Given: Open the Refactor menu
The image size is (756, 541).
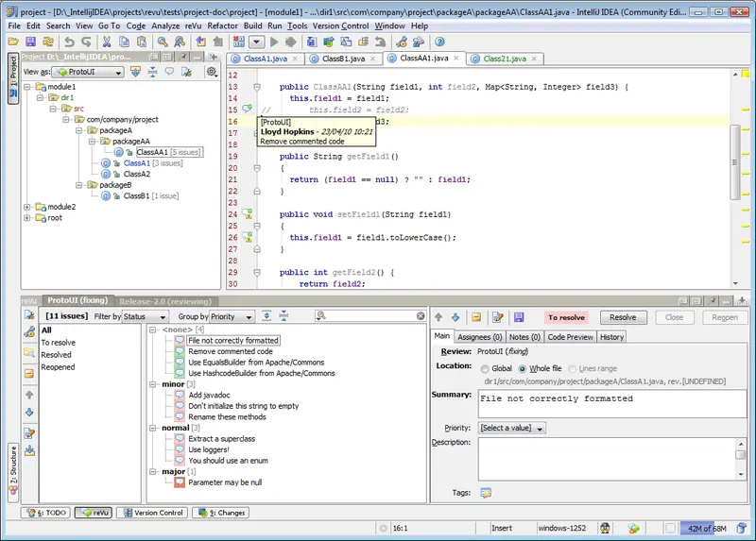Looking at the screenshot, I should click(223, 25).
